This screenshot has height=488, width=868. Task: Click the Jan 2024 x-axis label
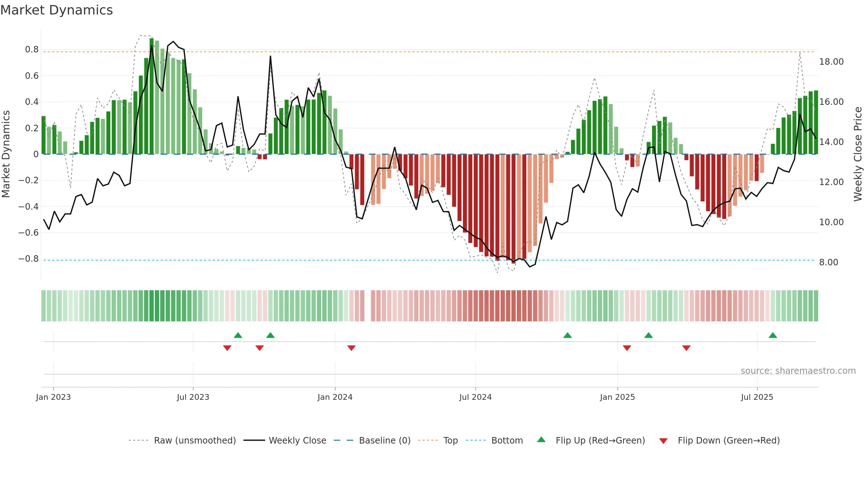(x=335, y=397)
